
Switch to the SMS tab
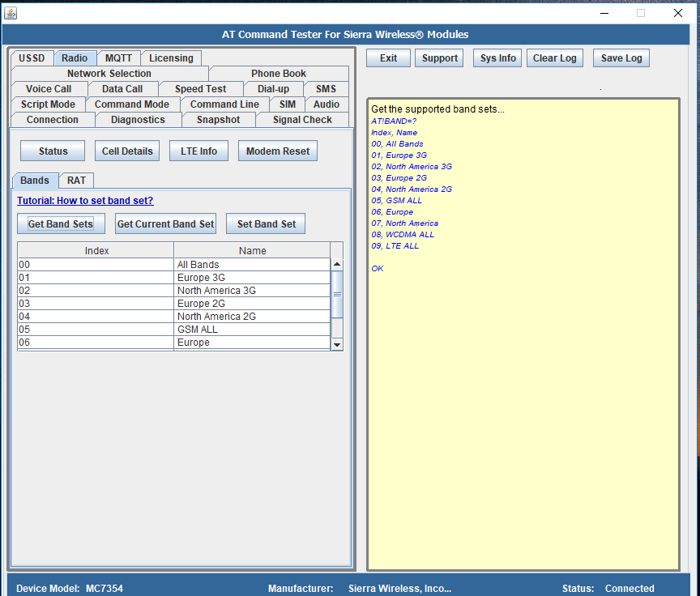326,89
